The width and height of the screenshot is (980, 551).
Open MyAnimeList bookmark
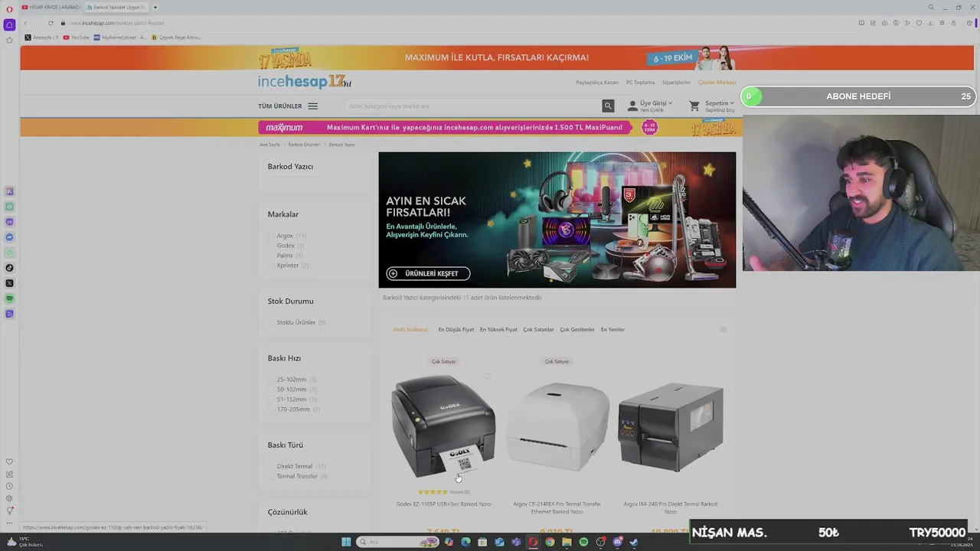click(120, 37)
